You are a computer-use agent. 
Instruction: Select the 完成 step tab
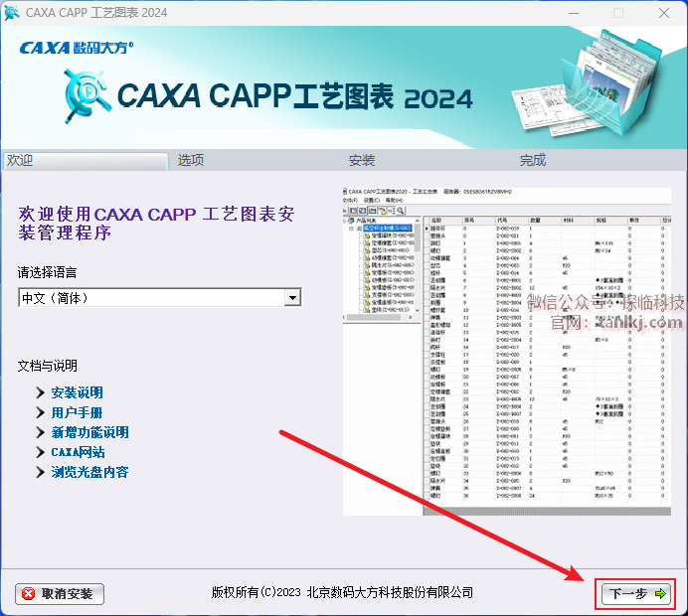(x=533, y=161)
